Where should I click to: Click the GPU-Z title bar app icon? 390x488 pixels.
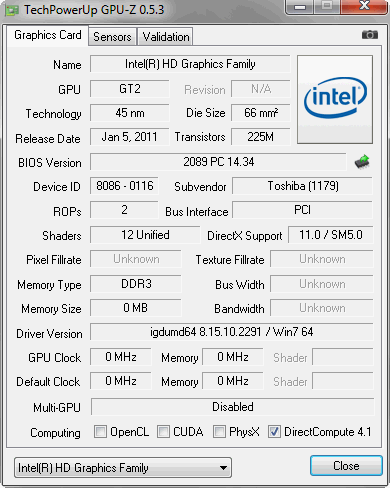pos(12,10)
